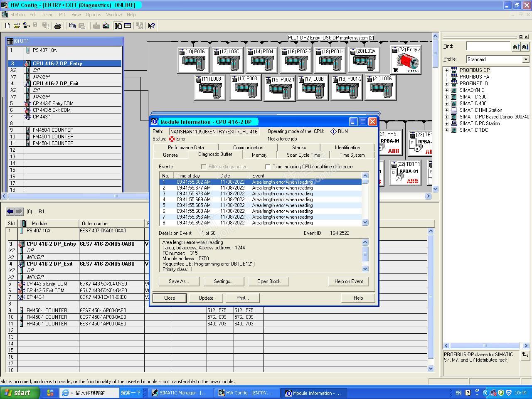Click the Find upward binoculars icon

tap(516, 47)
